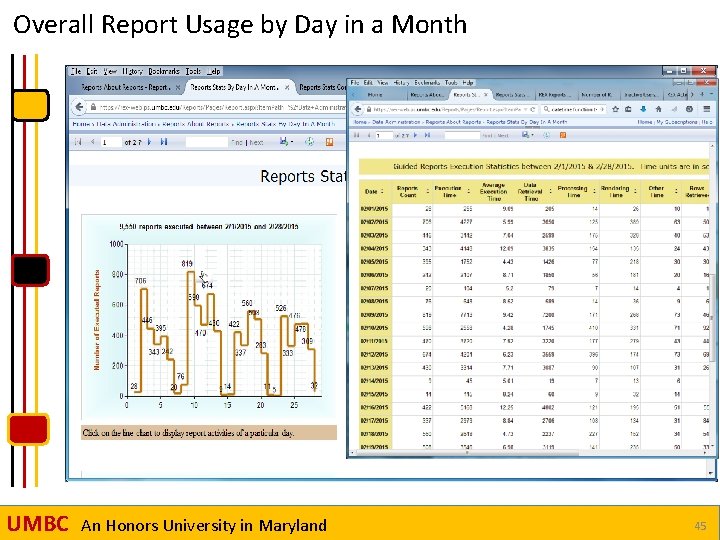Click the find text field in chart window

coord(206,142)
